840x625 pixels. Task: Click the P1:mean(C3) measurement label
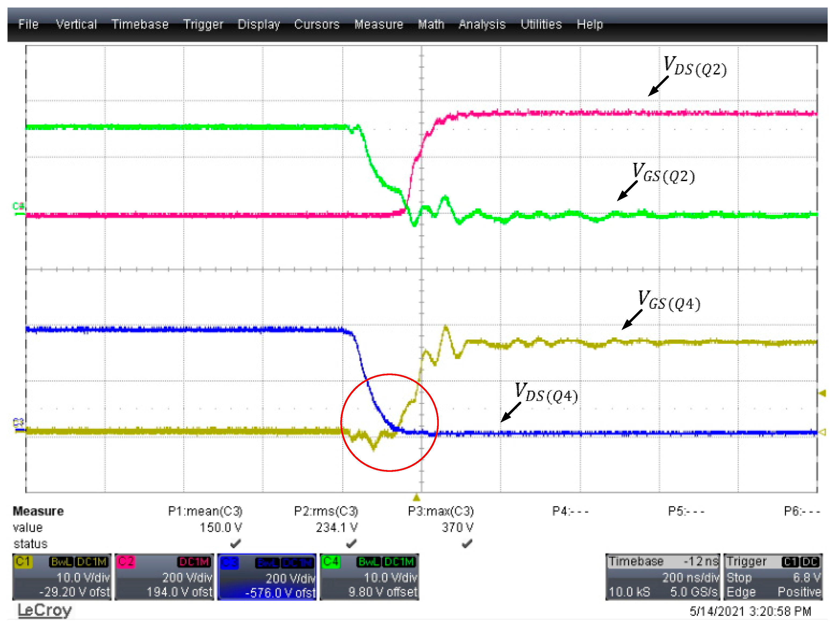tap(205, 511)
